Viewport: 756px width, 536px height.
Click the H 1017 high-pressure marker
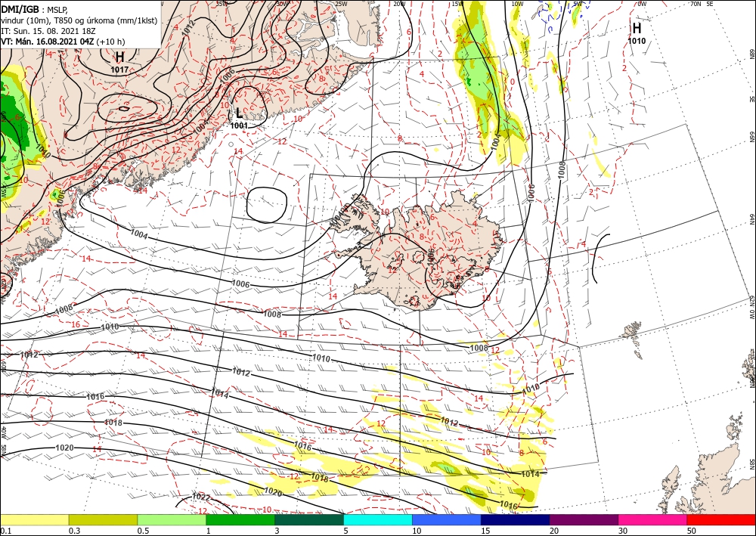(119, 63)
